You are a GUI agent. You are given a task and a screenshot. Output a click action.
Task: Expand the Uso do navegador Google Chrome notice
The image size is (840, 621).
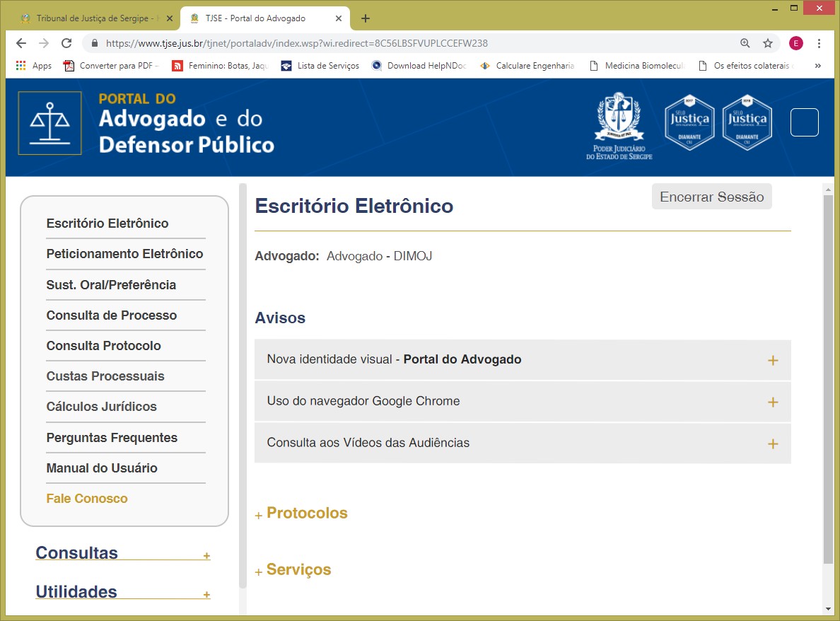772,402
